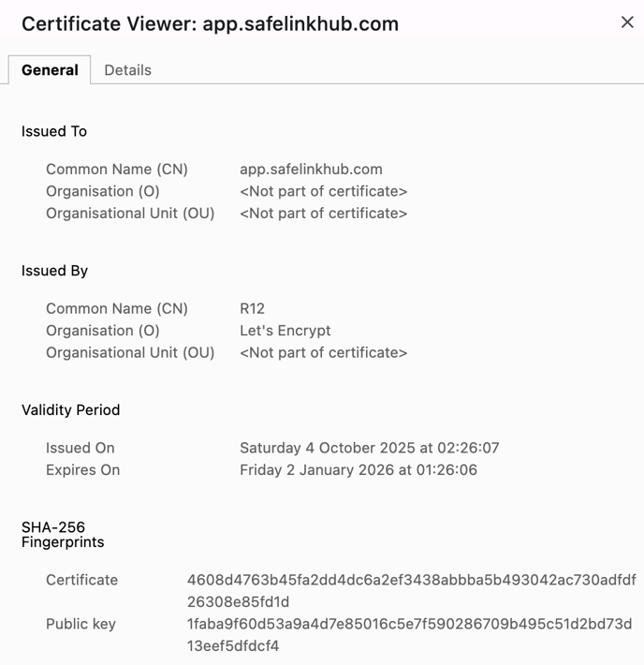Click the SHA-256 Fingerprints heading

63,535
